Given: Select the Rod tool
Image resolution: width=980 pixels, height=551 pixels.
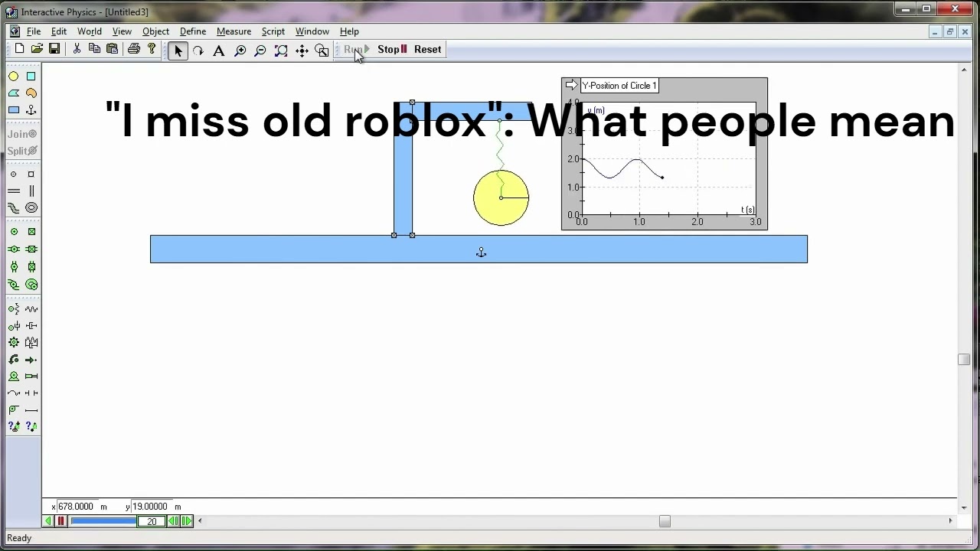Looking at the screenshot, I should [x=31, y=410].
